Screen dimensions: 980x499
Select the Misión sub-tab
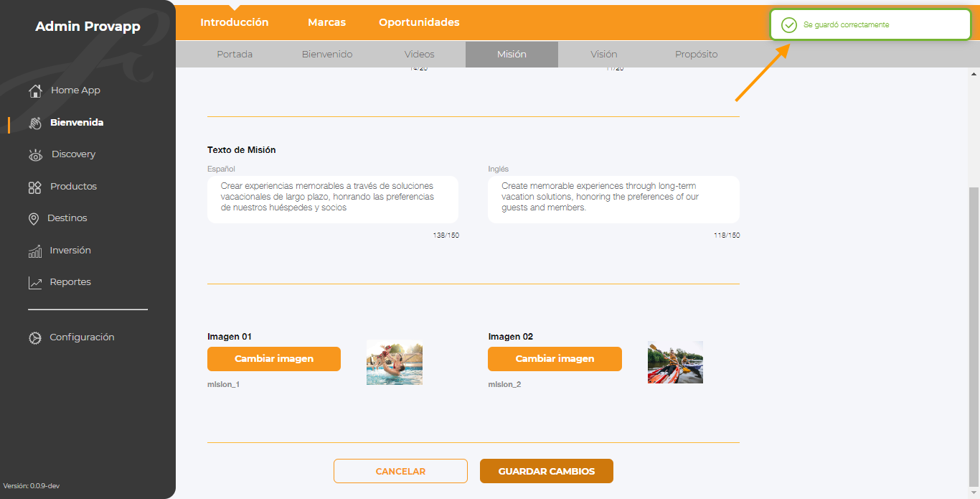click(x=512, y=55)
